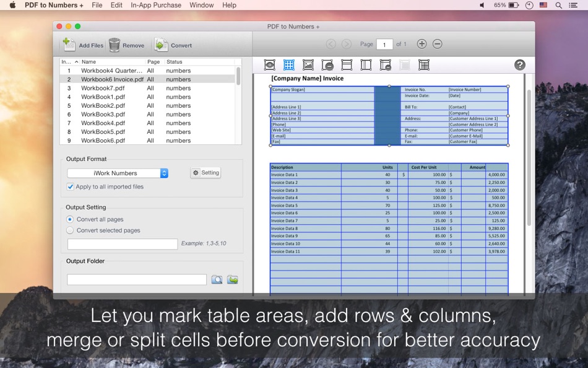This screenshot has width=588, height=368.
Task: Select the preview eye area tool
Action: pos(270,65)
